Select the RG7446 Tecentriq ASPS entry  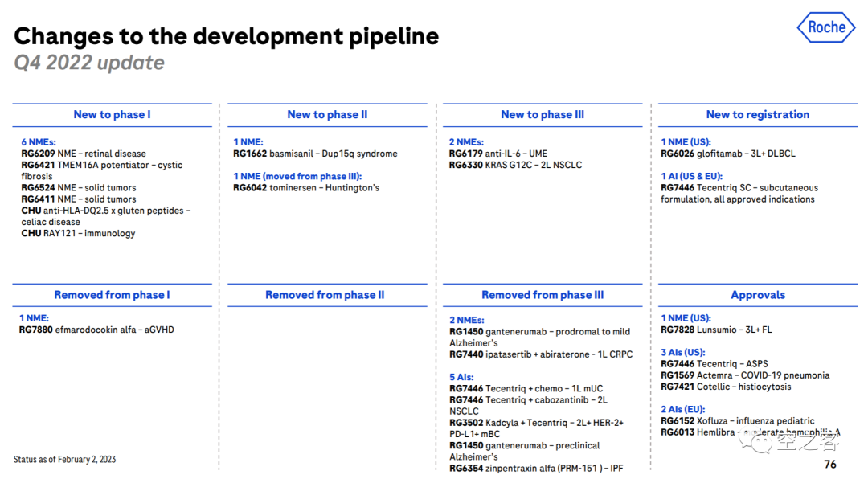point(714,364)
